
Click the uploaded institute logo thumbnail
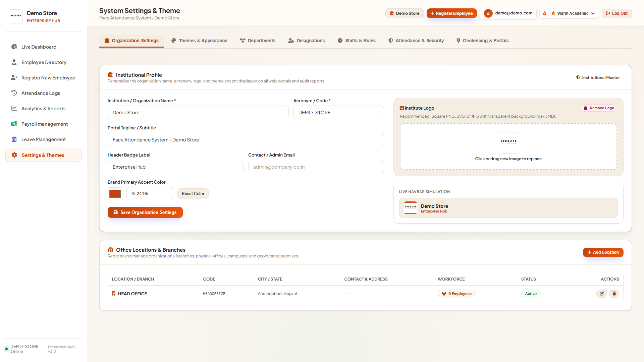pos(508,142)
